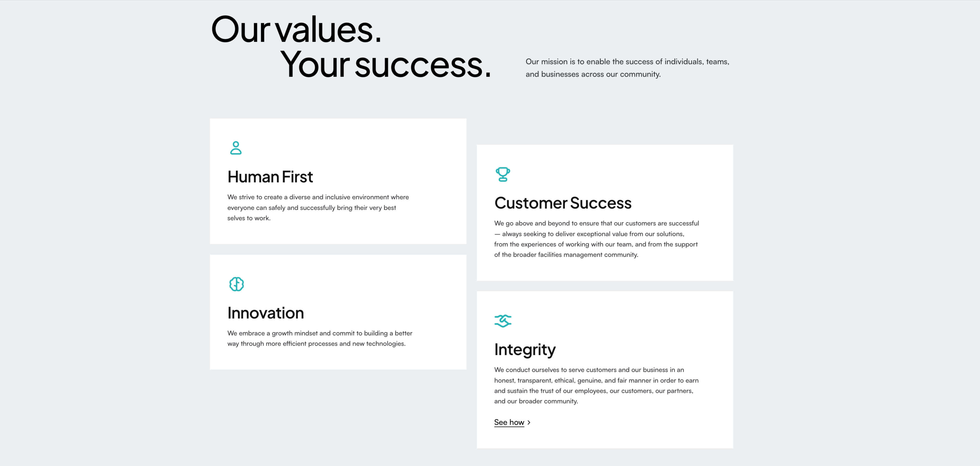Click the person icon above Human First

[236, 148]
